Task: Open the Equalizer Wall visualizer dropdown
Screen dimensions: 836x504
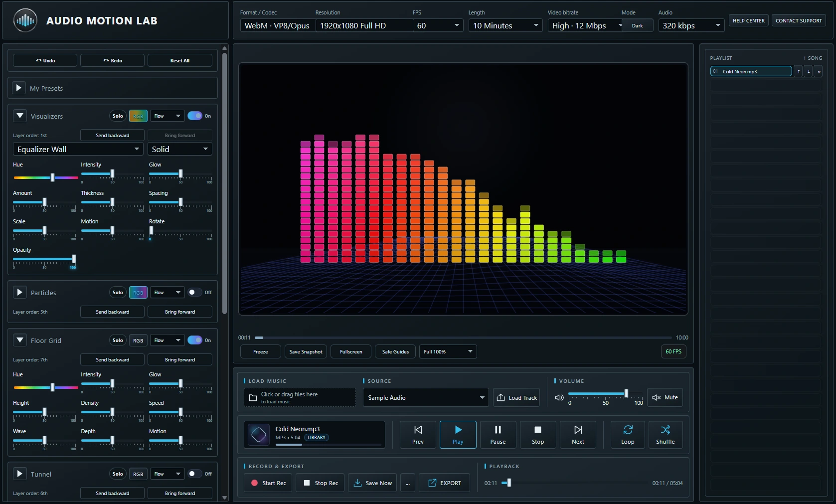Action: (x=78, y=149)
